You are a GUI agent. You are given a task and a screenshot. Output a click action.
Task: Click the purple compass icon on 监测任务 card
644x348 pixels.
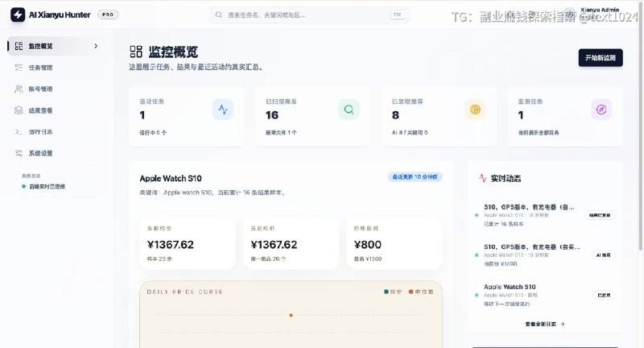[601, 110]
